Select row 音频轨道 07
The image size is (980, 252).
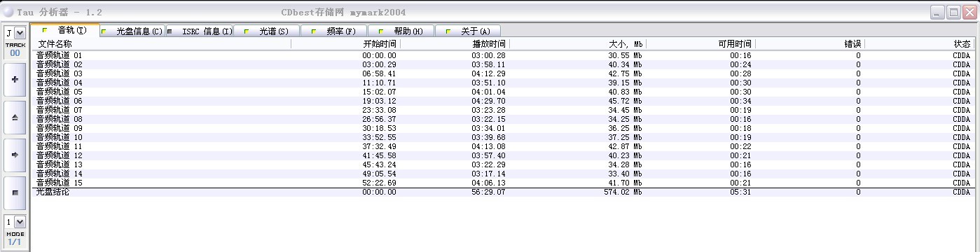[503, 110]
